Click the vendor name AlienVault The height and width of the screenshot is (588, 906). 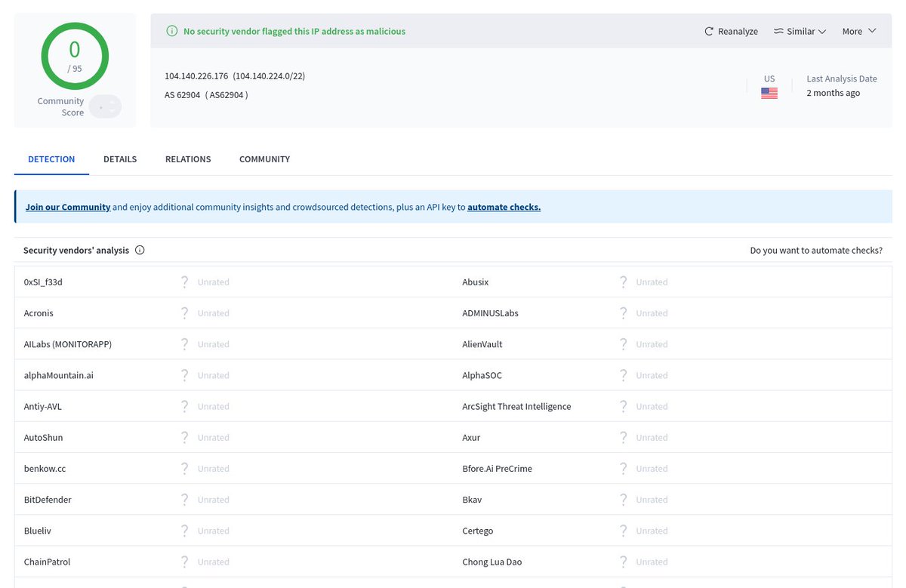482,344
